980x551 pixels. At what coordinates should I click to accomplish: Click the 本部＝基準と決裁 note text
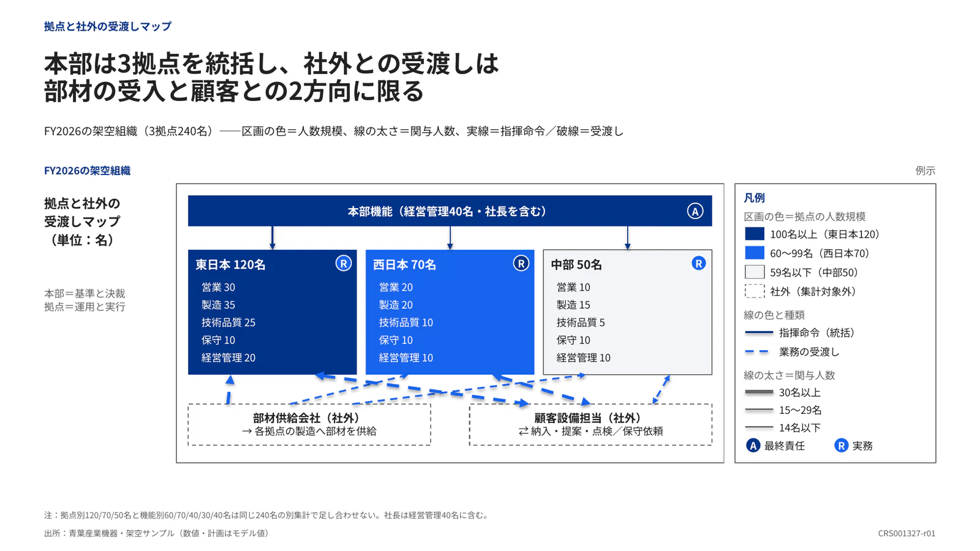tap(85, 293)
